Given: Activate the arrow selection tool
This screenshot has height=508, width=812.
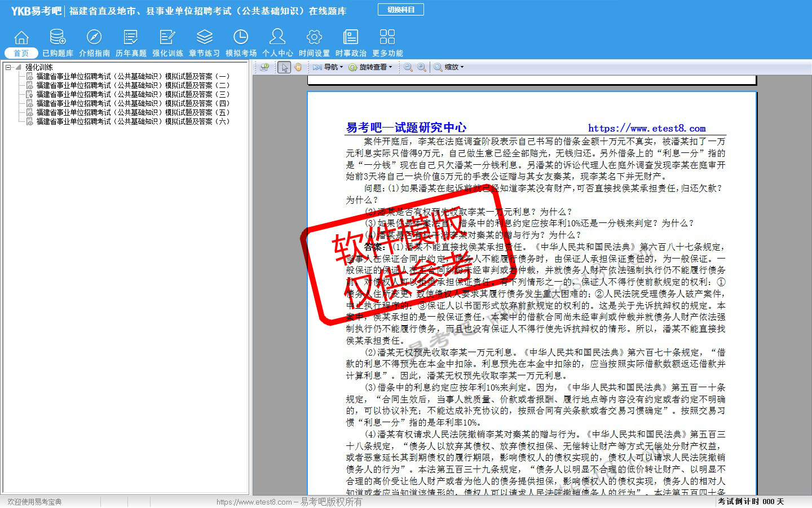Looking at the screenshot, I should click(284, 67).
